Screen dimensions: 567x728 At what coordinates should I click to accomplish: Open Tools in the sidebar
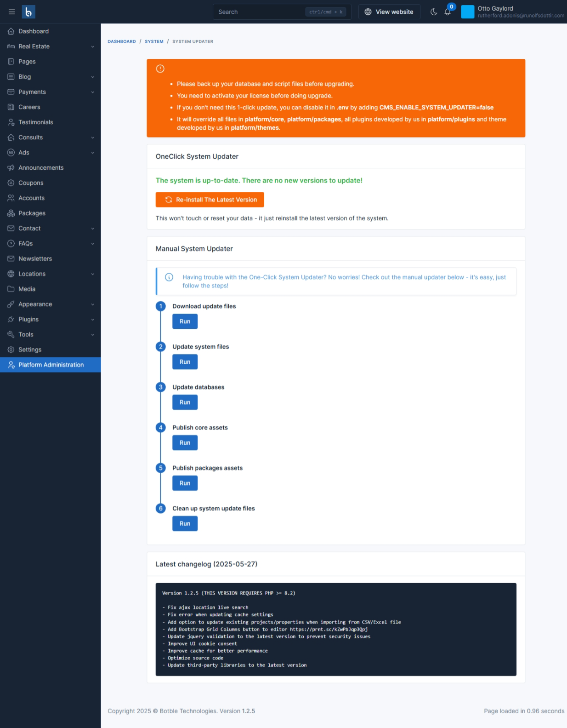click(51, 335)
